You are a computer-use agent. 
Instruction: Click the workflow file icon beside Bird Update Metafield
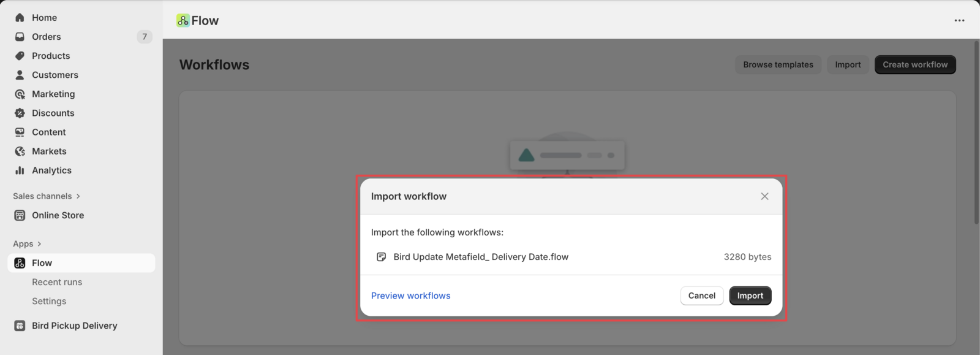[x=381, y=257]
